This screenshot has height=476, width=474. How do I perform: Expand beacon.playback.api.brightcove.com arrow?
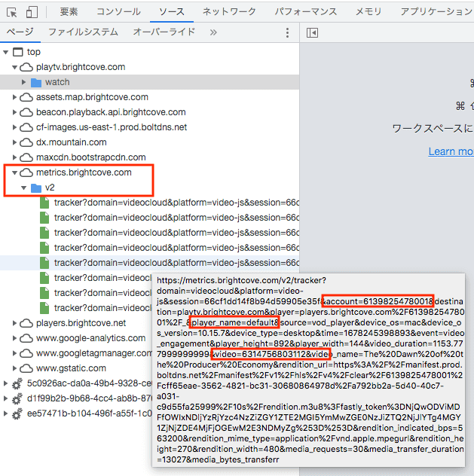pyautogui.click(x=14, y=112)
